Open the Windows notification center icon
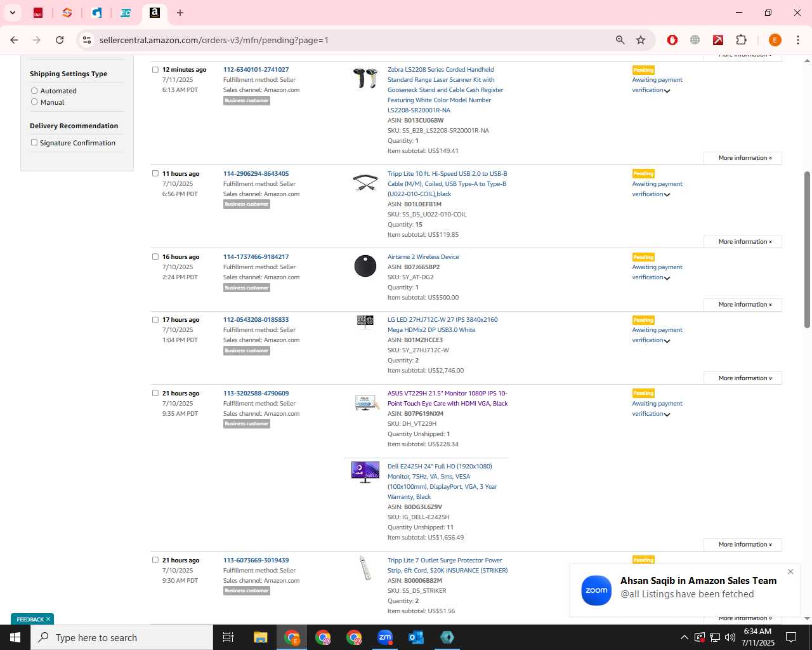This screenshot has width=812, height=650. pos(791,637)
